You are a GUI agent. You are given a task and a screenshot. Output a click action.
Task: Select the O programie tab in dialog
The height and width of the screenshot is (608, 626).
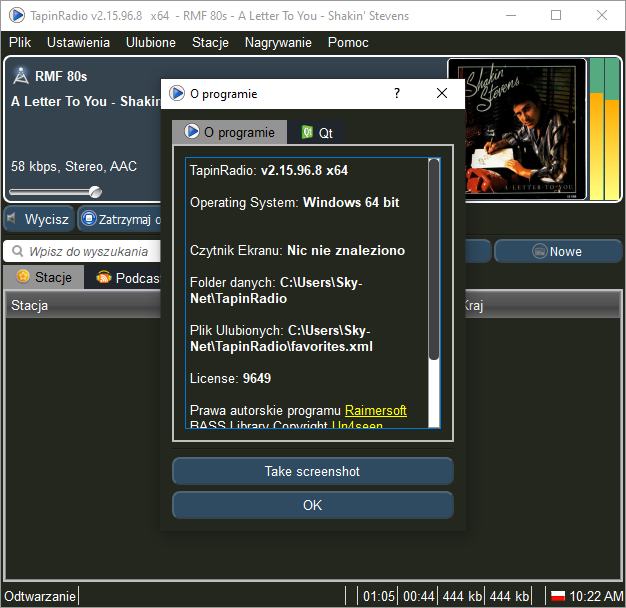click(x=230, y=132)
